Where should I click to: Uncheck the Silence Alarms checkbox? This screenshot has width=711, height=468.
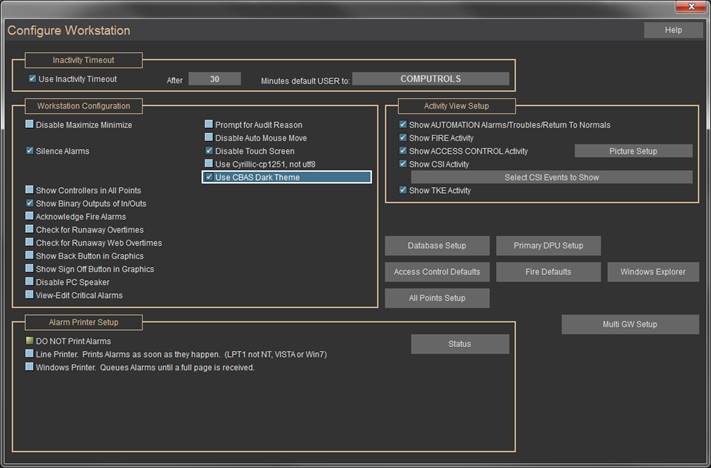click(30, 151)
